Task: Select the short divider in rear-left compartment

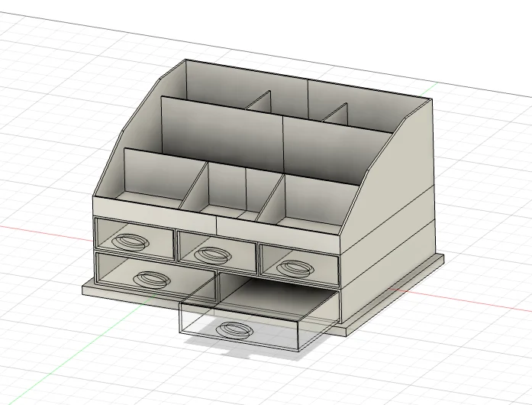Action: click(259, 101)
